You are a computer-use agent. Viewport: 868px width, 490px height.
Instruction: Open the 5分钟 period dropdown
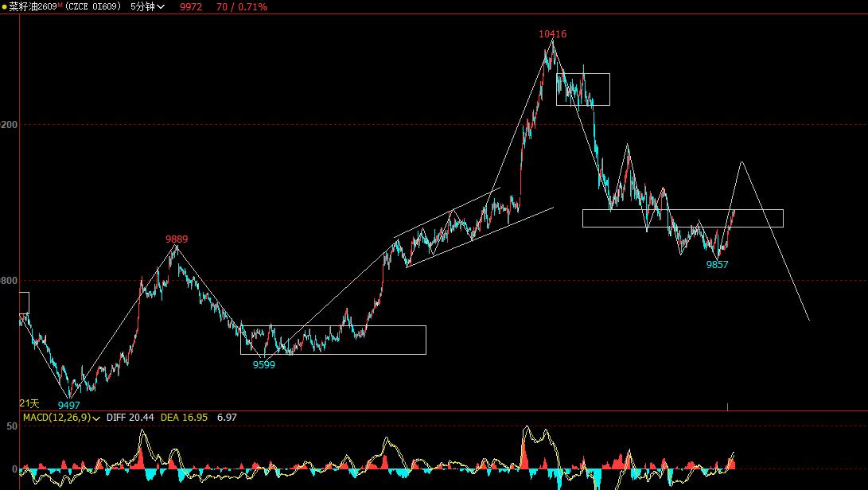(x=147, y=6)
